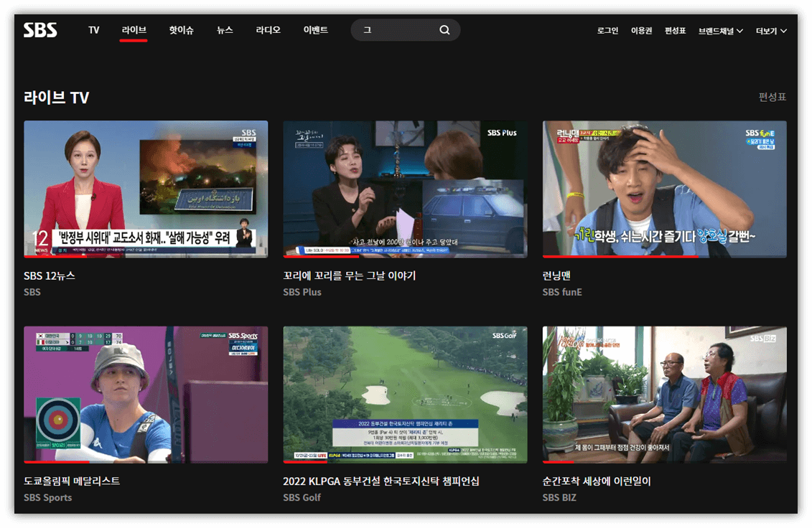This screenshot has width=812, height=528.
Task: Click the SBS logo
Action: point(40,30)
